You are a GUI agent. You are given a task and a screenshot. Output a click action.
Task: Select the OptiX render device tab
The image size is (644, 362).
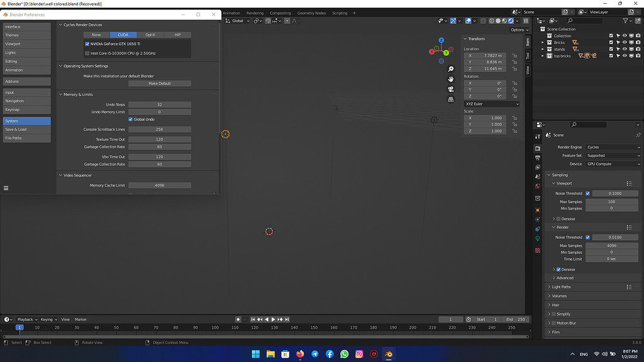(x=150, y=35)
